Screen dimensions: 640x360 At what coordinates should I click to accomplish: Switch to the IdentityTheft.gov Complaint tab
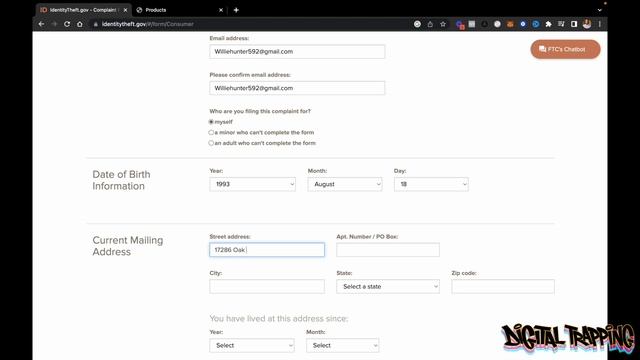[84, 10]
